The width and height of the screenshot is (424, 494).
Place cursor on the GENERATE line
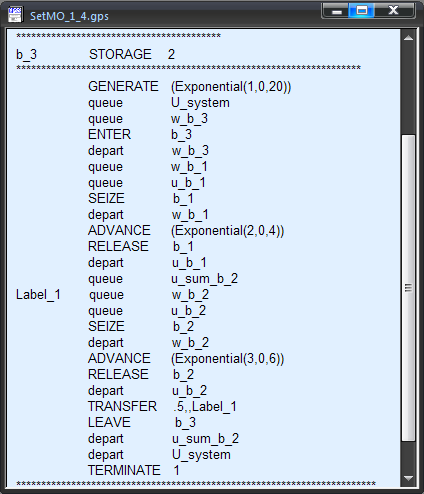click(x=189, y=87)
